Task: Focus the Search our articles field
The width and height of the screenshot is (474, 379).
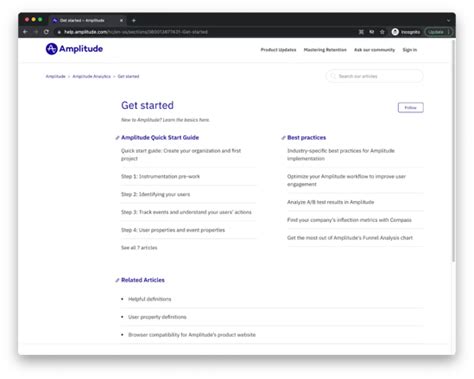Action: click(x=375, y=76)
